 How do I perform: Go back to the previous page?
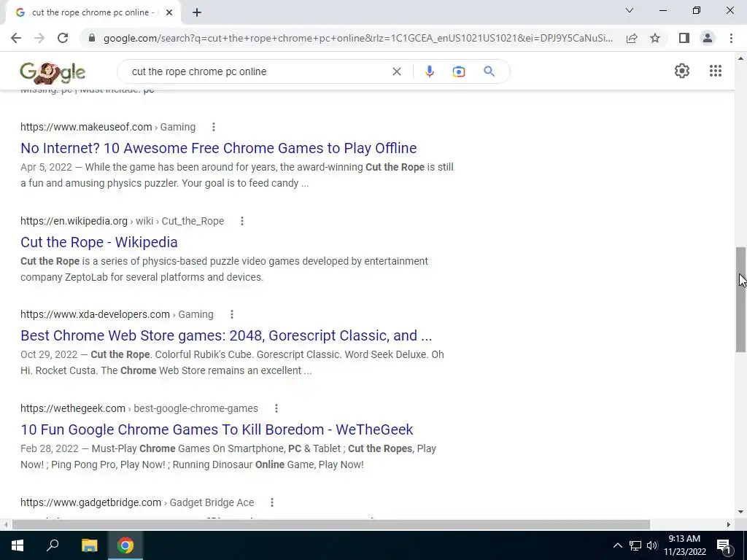16,38
